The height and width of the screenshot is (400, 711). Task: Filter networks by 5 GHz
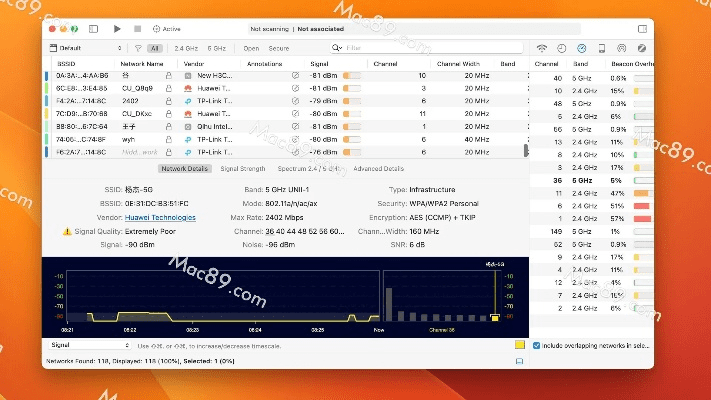tap(216, 48)
